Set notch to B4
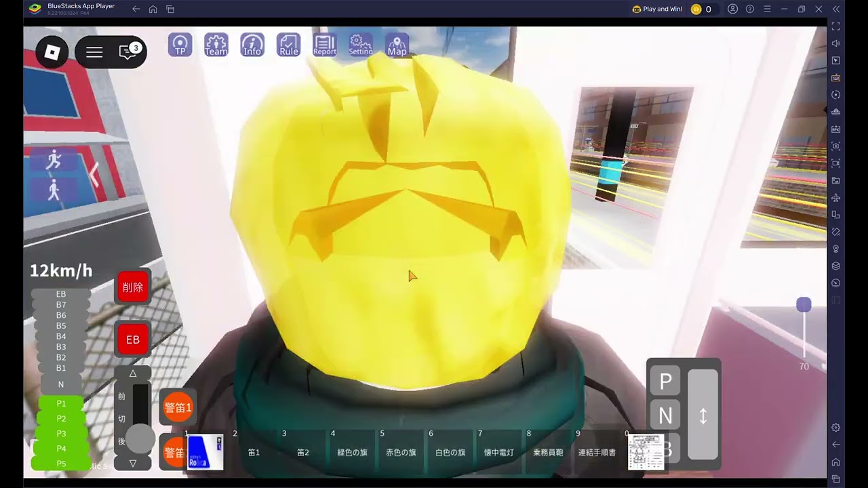Image resolution: width=868 pixels, height=488 pixels. click(61, 336)
